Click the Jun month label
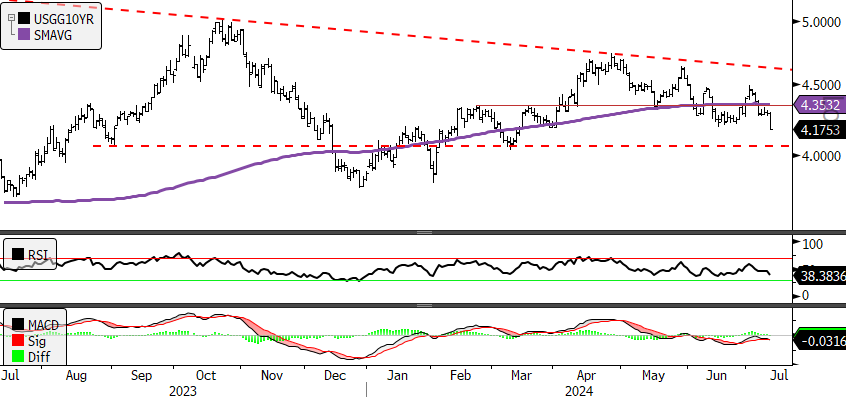Screen dimensions: 846x397 (x=716, y=375)
